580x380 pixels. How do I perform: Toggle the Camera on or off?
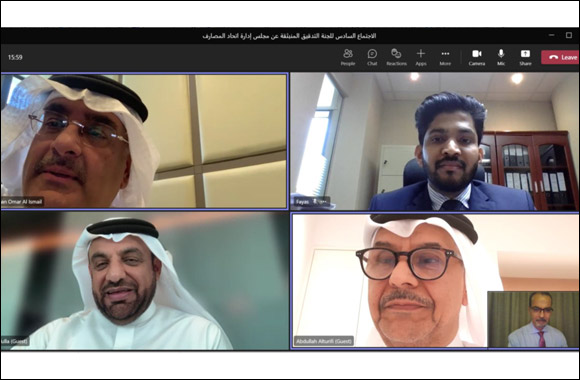pyautogui.click(x=477, y=57)
